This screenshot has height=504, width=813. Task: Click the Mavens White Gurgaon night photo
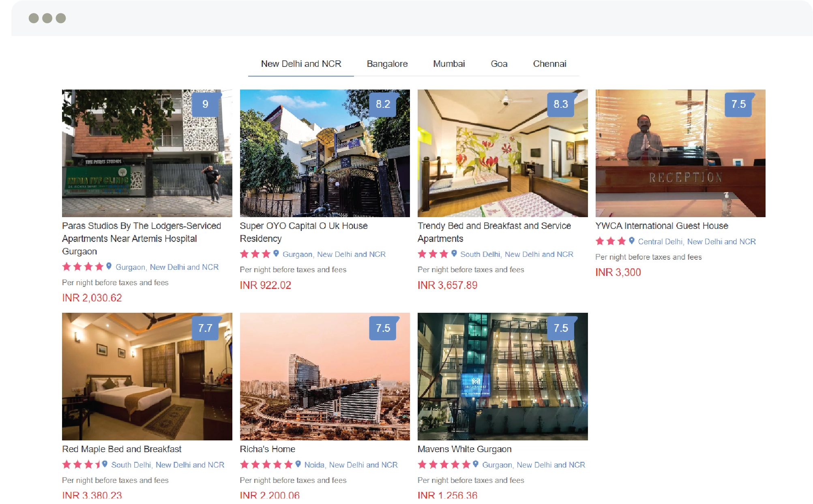tap(503, 376)
